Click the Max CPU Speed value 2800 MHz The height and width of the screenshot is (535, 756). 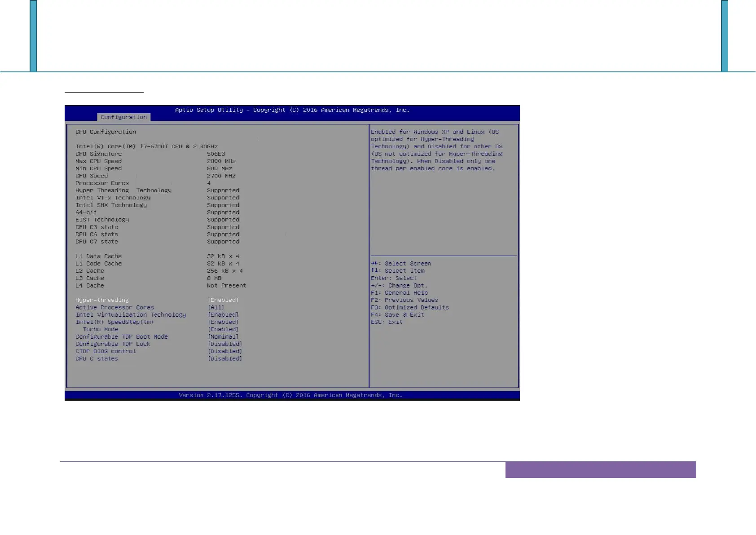221,161
